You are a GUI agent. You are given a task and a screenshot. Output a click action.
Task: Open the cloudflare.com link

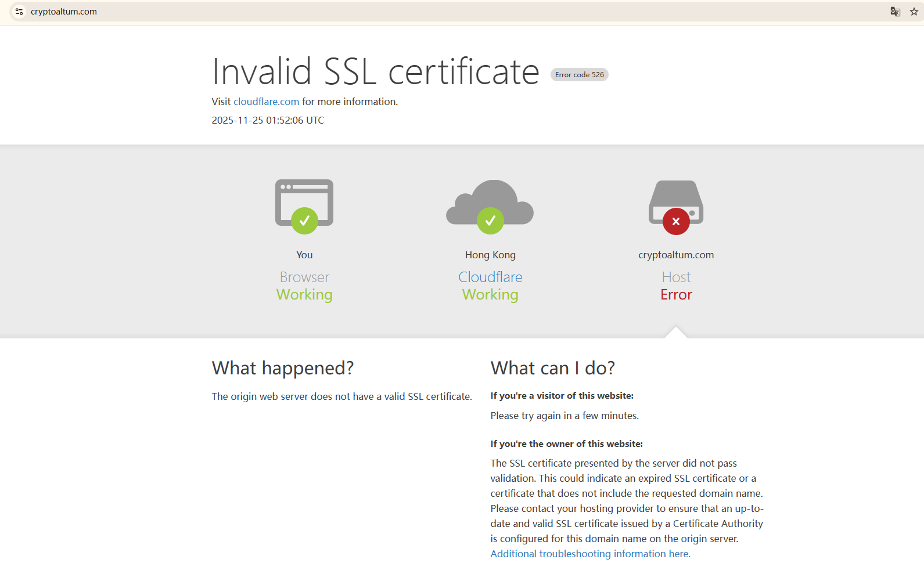[266, 102]
